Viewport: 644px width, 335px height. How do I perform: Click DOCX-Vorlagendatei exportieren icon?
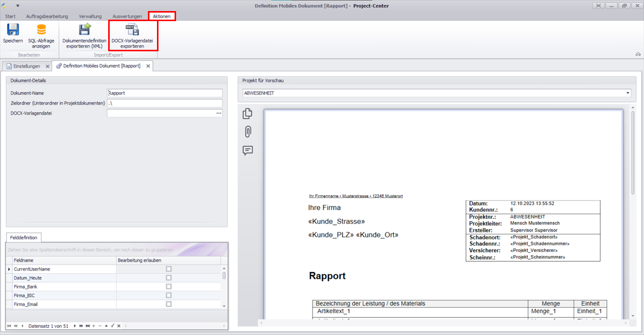(132, 30)
